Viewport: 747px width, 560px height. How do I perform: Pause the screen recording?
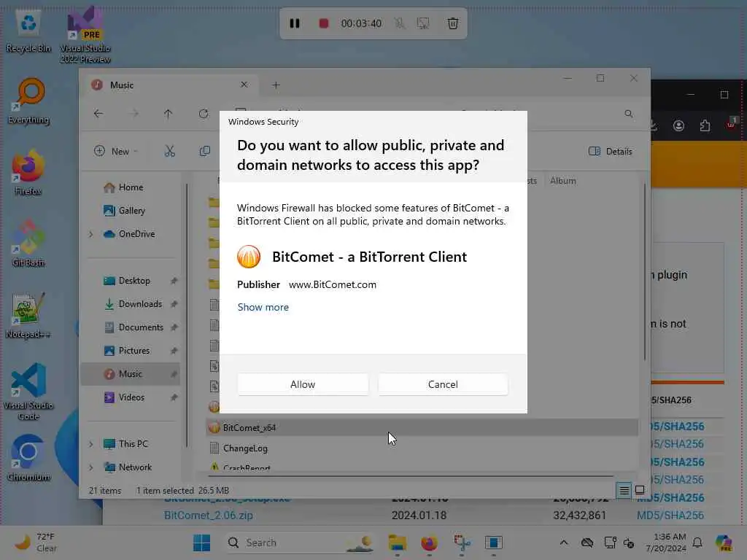[295, 23]
